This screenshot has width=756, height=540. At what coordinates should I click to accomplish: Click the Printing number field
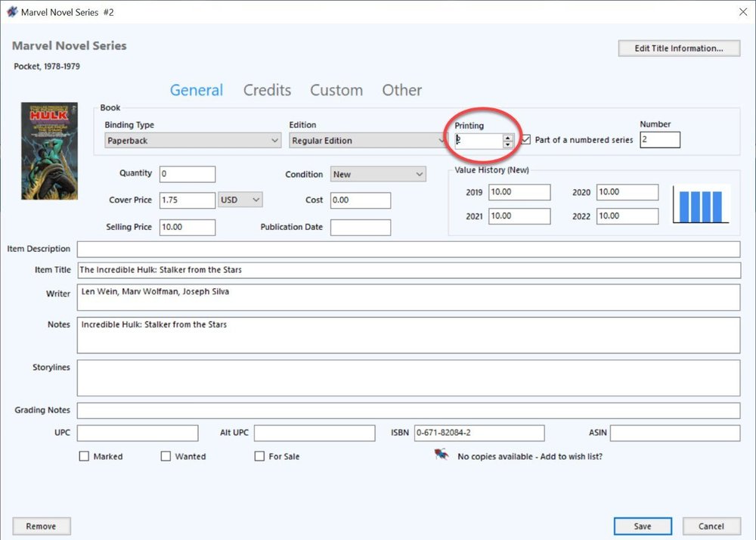pos(479,141)
